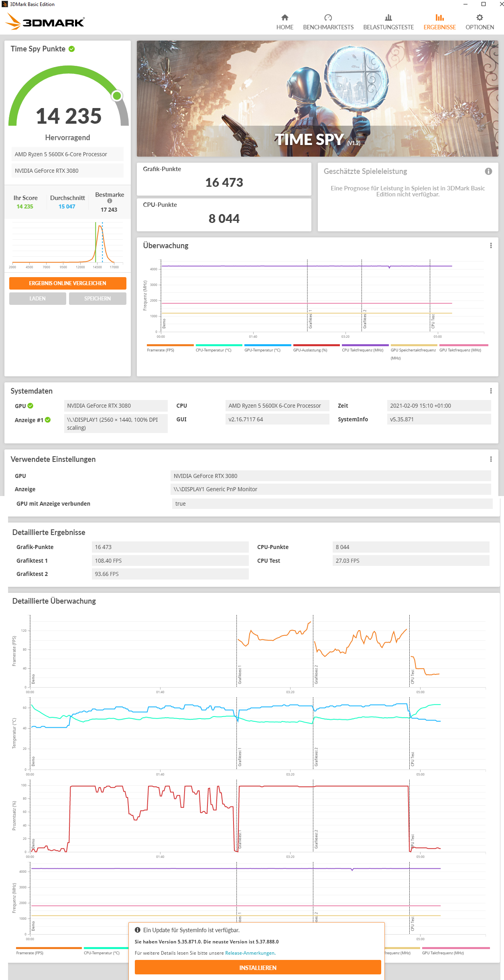504x980 pixels.
Task: Click the DISPLAY1 Generic PnP Monitor value
Action: click(331, 489)
